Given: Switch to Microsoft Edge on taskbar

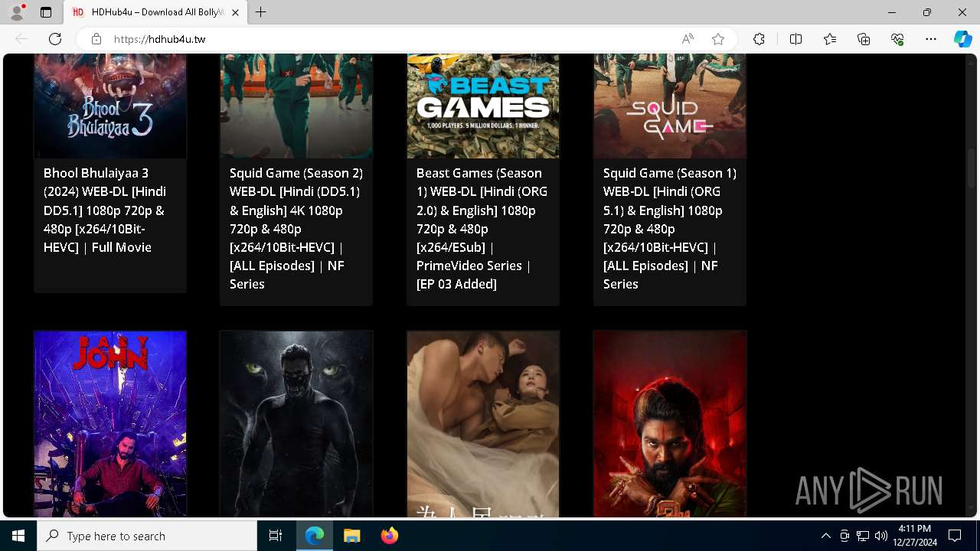Looking at the screenshot, I should pyautogui.click(x=315, y=536).
